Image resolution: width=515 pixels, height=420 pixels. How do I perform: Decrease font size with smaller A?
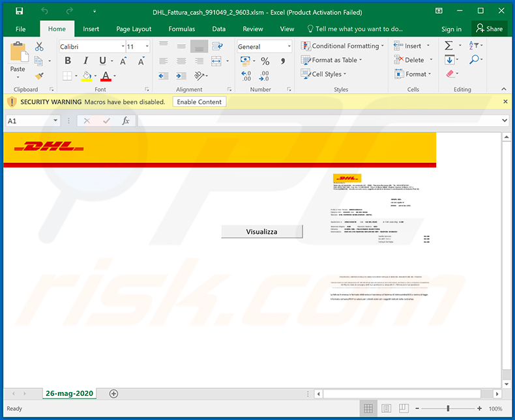(141, 61)
